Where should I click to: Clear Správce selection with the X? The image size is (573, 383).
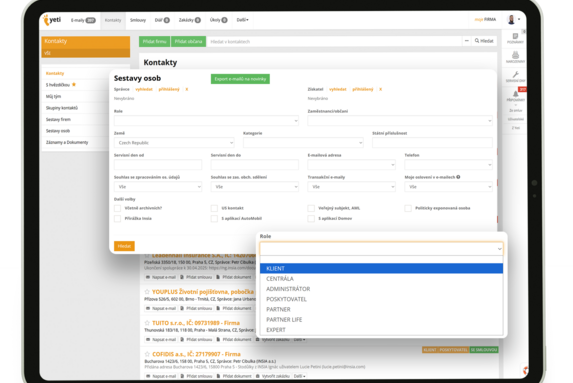(187, 89)
